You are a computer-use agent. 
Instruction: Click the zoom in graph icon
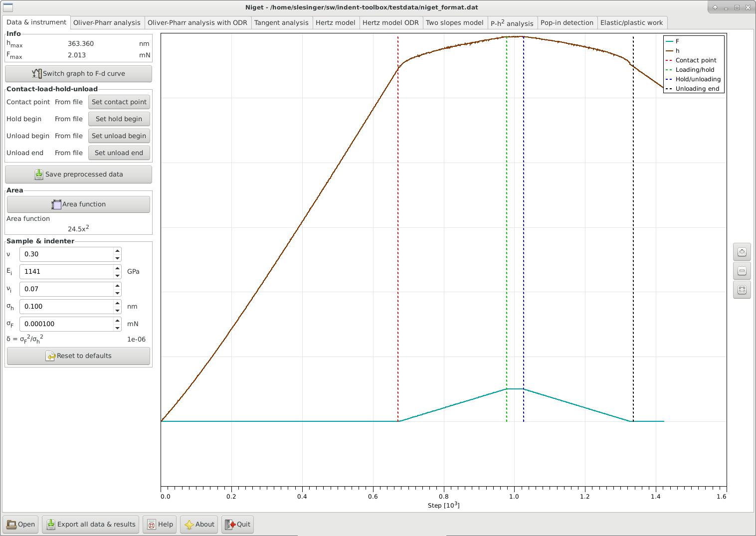click(x=742, y=252)
